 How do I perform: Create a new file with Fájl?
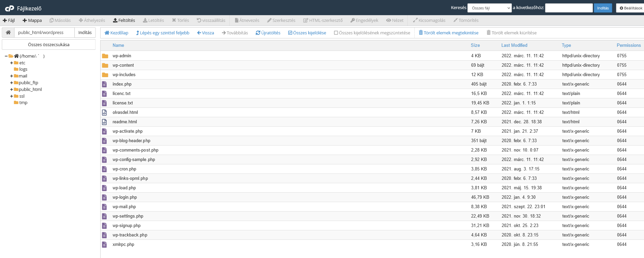click(x=9, y=20)
